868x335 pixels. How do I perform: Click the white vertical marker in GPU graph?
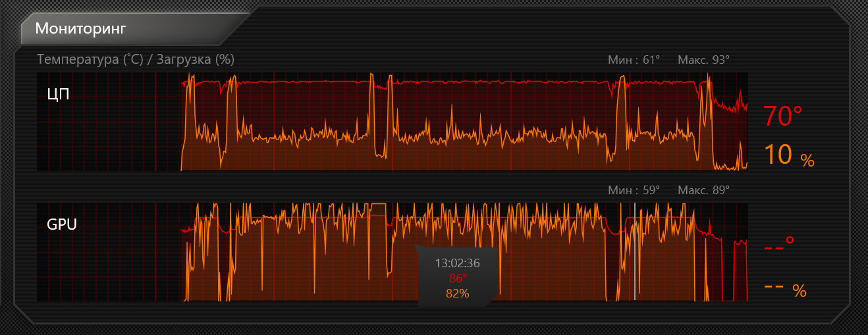coord(635,251)
